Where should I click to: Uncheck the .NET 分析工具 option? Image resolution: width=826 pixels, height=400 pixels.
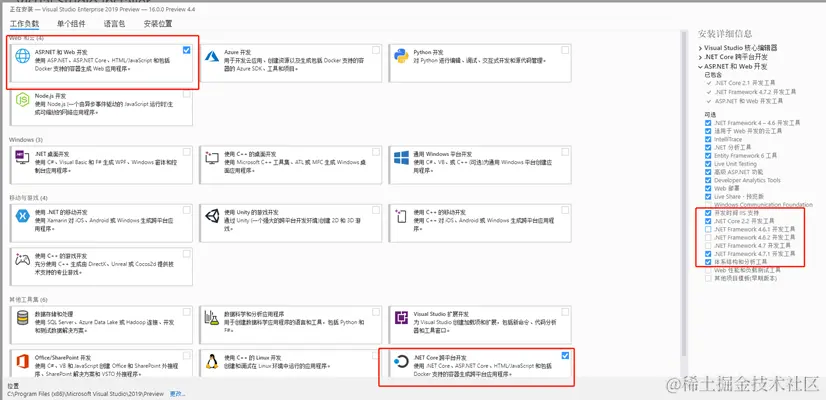tap(708, 147)
